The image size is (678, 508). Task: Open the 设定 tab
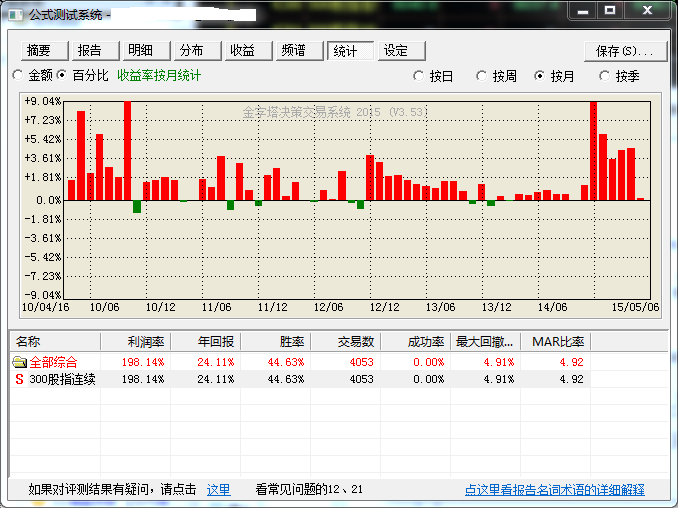[x=402, y=51]
